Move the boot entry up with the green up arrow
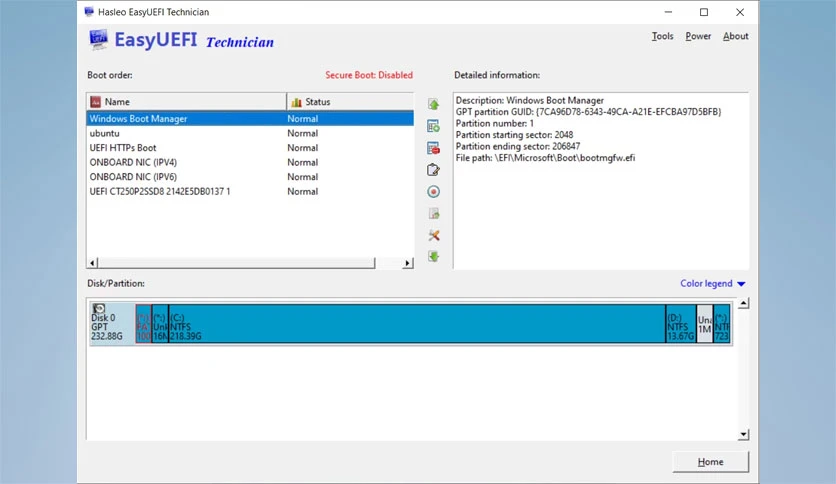This screenshot has width=836, height=484. tap(433, 104)
